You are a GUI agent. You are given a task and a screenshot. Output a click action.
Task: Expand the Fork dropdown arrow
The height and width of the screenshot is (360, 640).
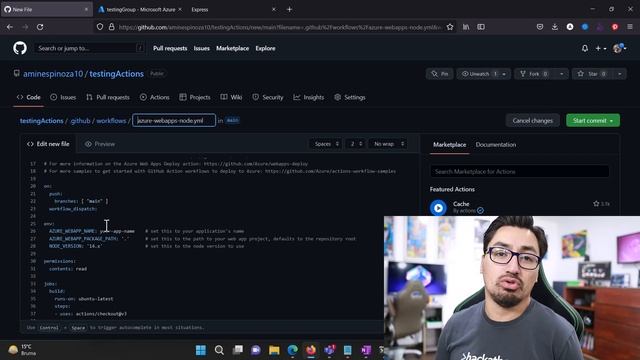click(x=562, y=74)
